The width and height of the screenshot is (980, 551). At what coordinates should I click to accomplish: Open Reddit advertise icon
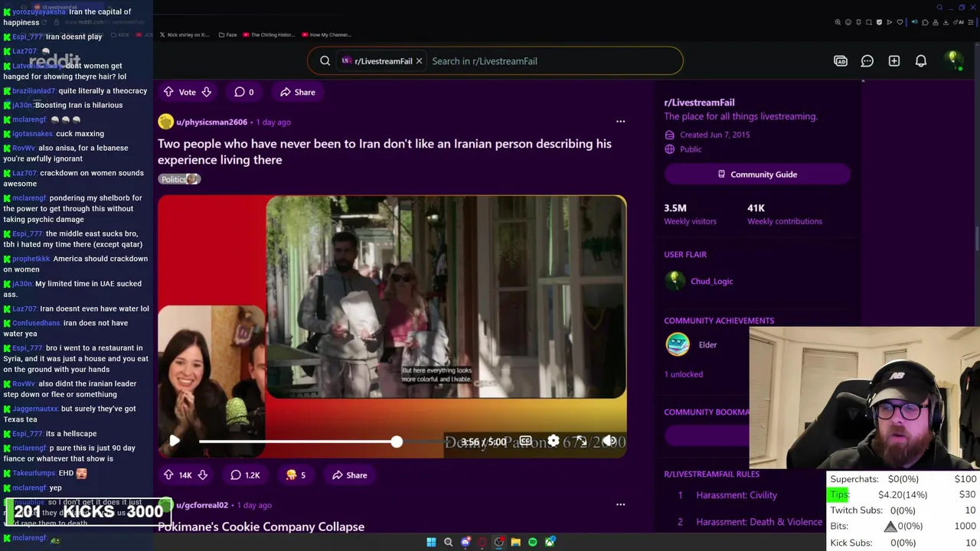pos(841,61)
